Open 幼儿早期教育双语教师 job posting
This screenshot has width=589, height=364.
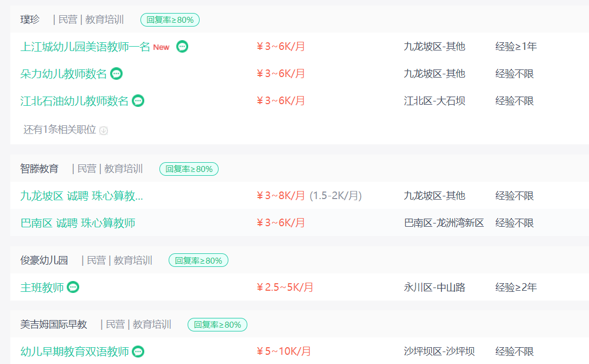pos(74,352)
